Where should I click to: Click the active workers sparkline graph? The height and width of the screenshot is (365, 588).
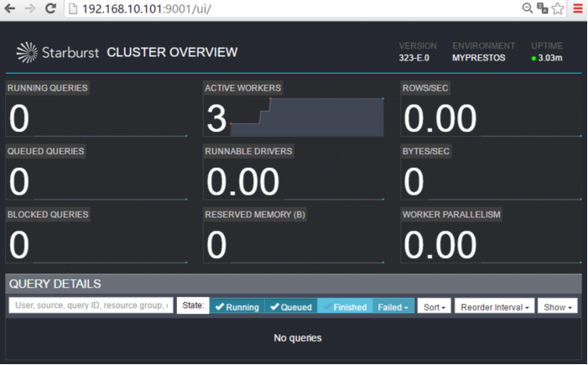pyautogui.click(x=307, y=117)
